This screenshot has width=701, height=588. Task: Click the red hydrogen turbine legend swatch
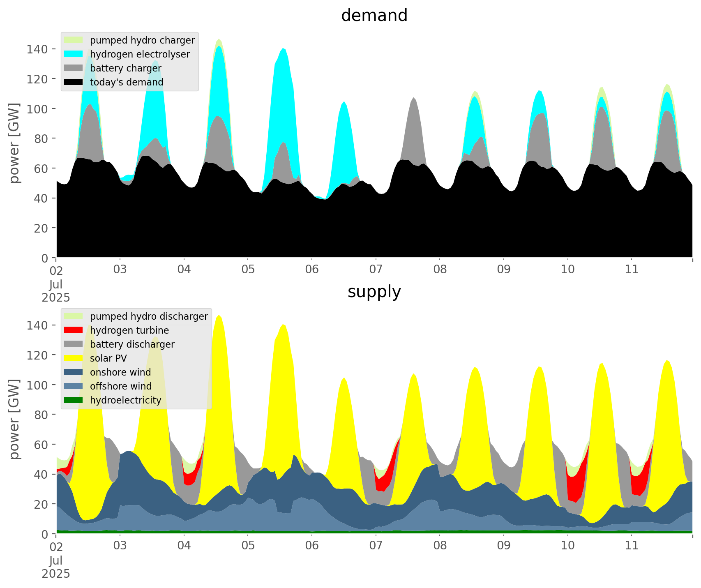[x=74, y=330]
